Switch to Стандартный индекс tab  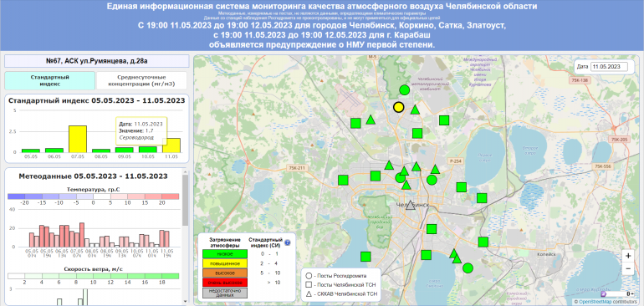pos(49,80)
